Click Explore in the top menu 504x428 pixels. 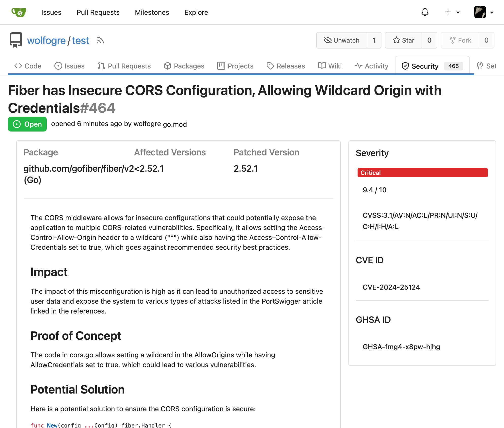196,12
